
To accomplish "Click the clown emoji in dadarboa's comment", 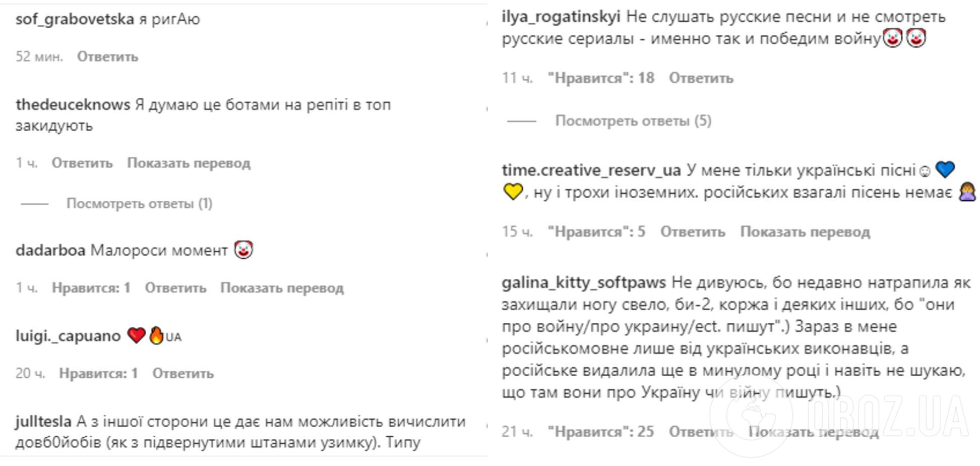I will tap(243, 250).
